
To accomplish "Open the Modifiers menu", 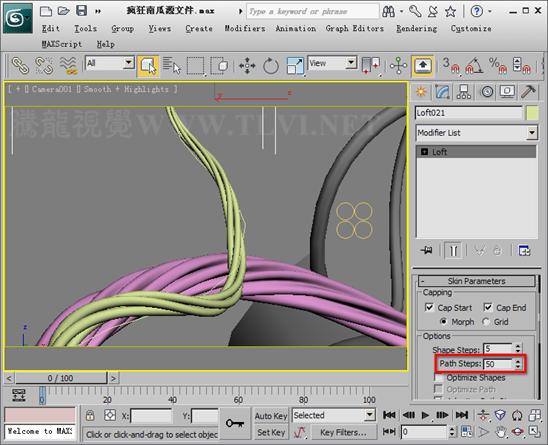I will click(x=245, y=28).
